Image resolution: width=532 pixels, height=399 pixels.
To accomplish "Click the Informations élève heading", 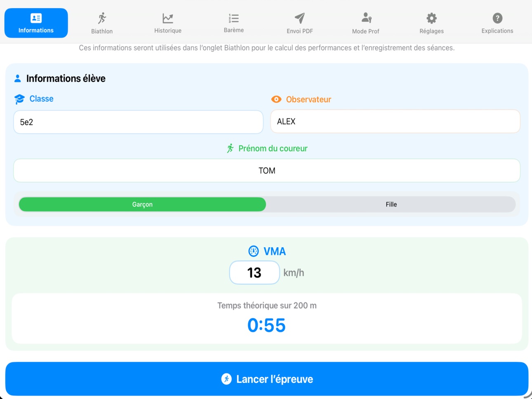I will pos(66,78).
